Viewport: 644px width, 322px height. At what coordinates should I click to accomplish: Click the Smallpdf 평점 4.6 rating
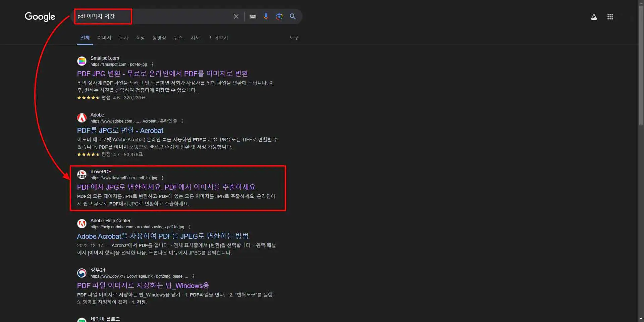(x=111, y=98)
